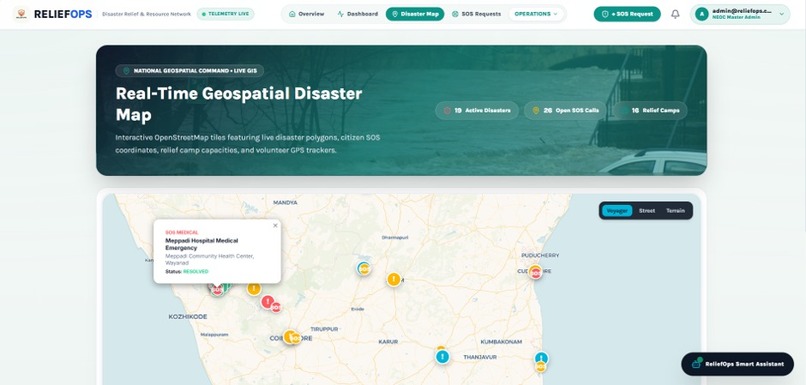This screenshot has height=385, width=806.
Task: Switch map style to Terrain
Action: click(x=675, y=211)
